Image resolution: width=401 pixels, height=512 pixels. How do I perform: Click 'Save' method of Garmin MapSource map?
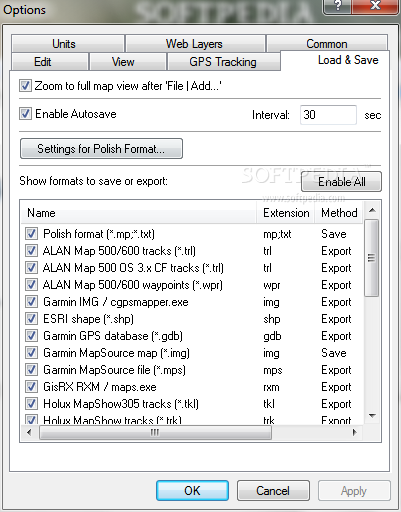[x=334, y=353]
